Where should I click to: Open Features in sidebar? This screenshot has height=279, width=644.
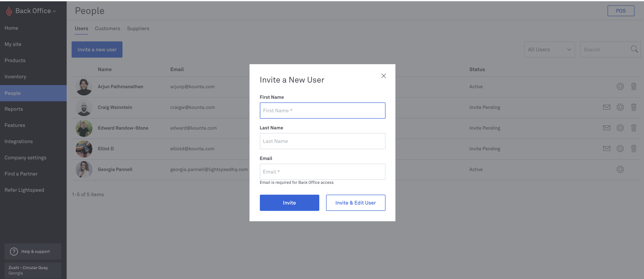[15, 125]
